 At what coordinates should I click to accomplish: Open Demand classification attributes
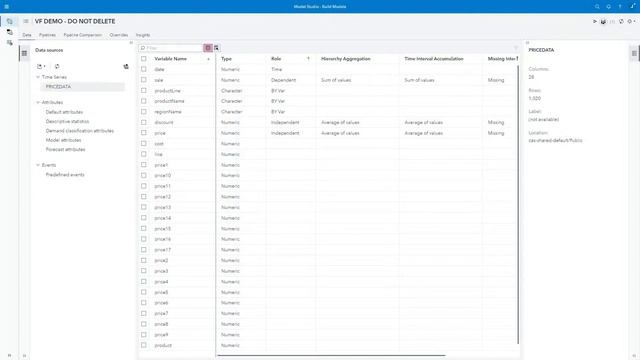click(80, 131)
